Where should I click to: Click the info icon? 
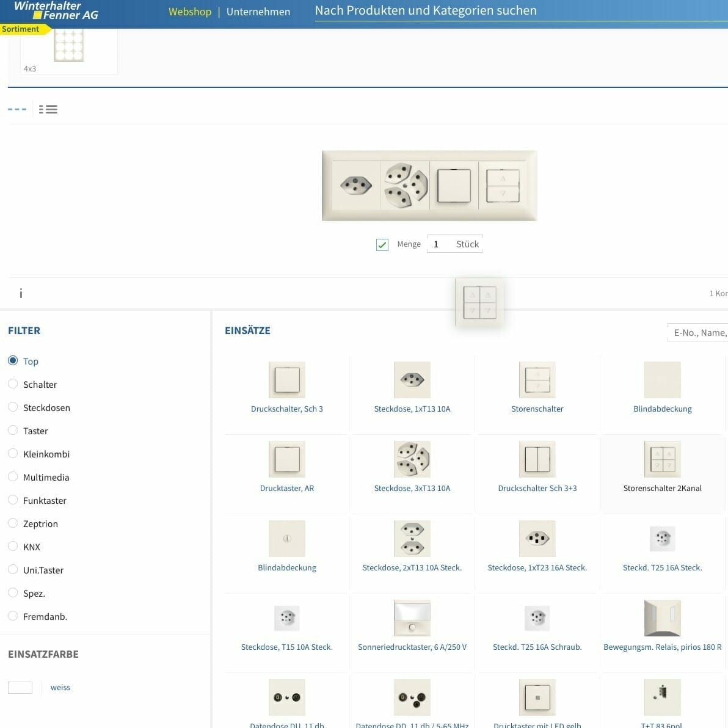pyautogui.click(x=21, y=294)
